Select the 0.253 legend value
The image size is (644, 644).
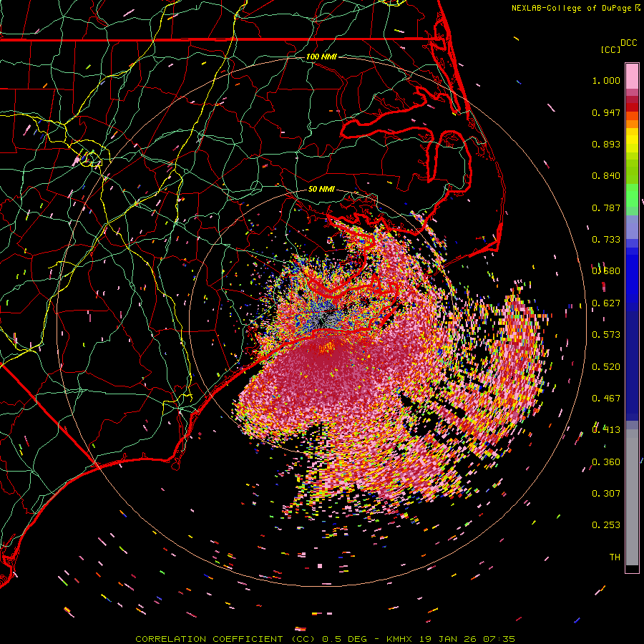click(x=606, y=525)
